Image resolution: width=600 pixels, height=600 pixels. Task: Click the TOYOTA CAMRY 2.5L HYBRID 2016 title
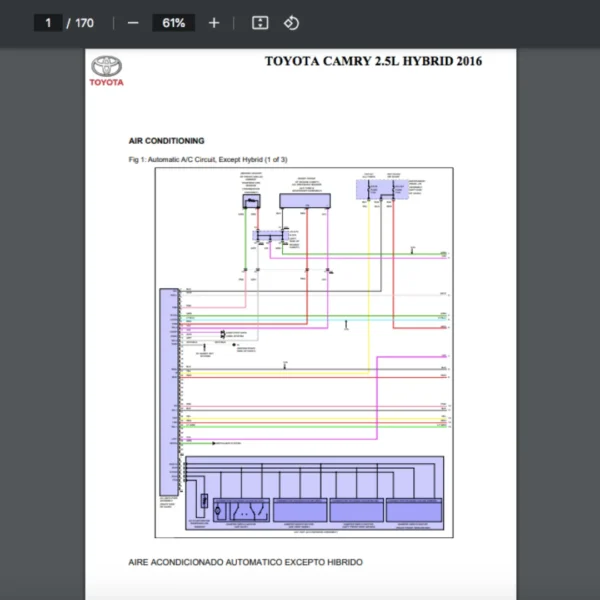[373, 61]
